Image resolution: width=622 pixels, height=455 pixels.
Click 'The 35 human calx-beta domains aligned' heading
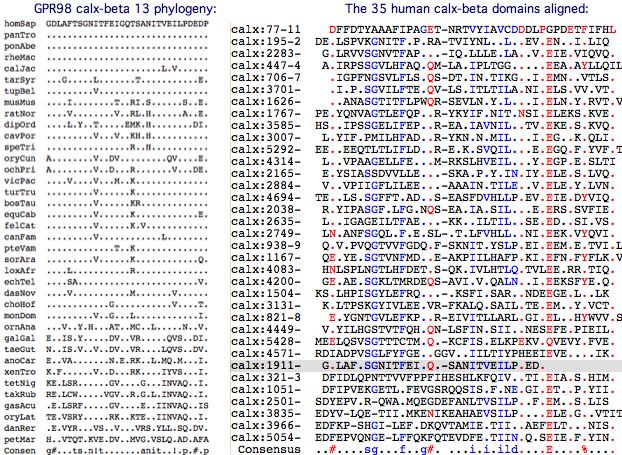(x=419, y=8)
